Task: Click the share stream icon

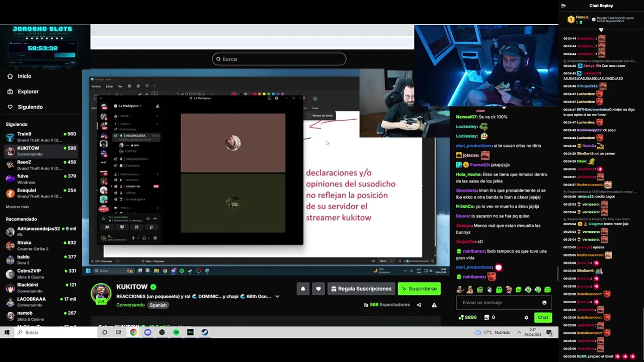Action: [419, 305]
